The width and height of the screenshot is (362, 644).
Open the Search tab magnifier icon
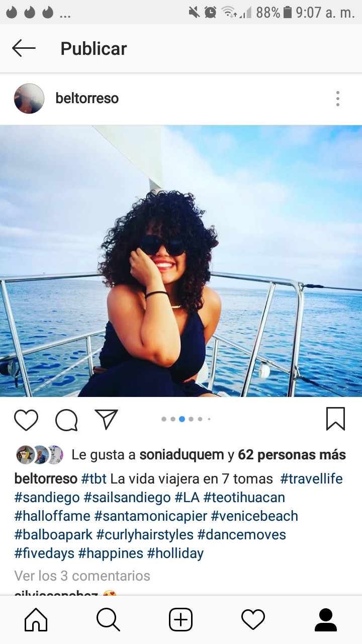click(x=108, y=620)
